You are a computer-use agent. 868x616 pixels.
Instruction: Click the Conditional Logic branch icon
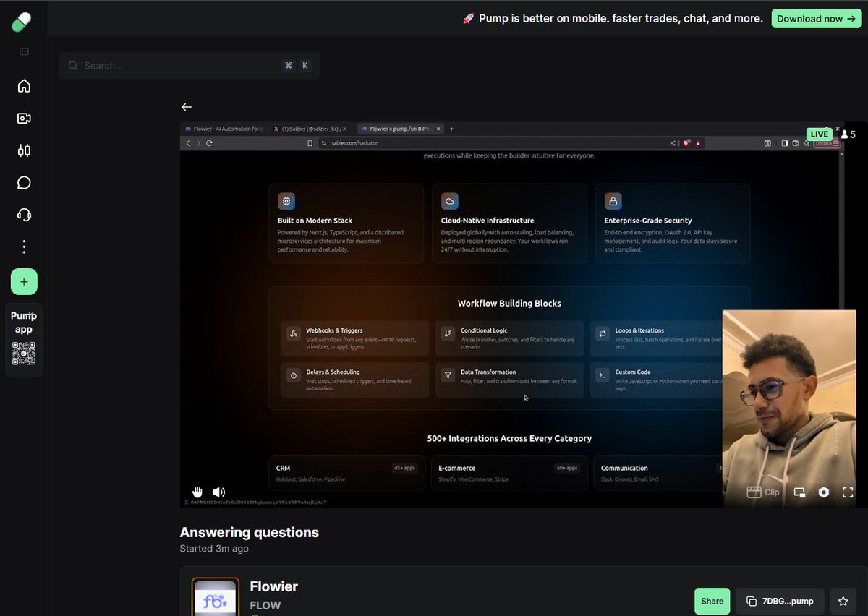pyautogui.click(x=448, y=334)
